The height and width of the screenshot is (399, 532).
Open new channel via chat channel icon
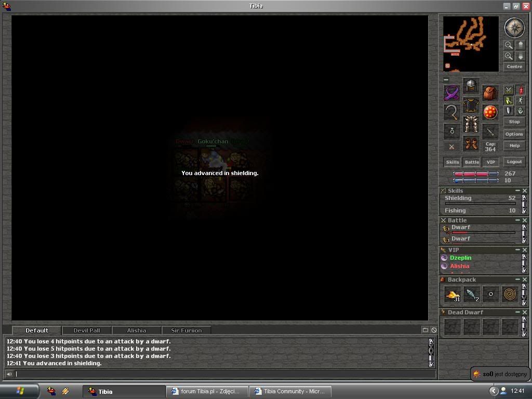point(425,330)
